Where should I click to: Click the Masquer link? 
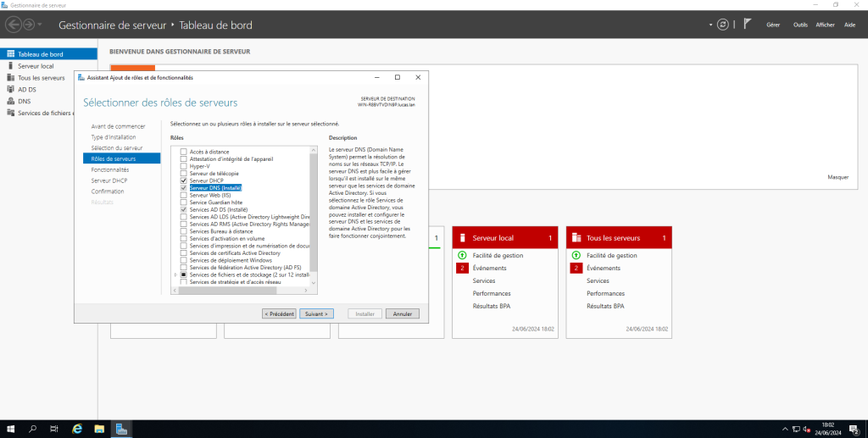(x=837, y=177)
